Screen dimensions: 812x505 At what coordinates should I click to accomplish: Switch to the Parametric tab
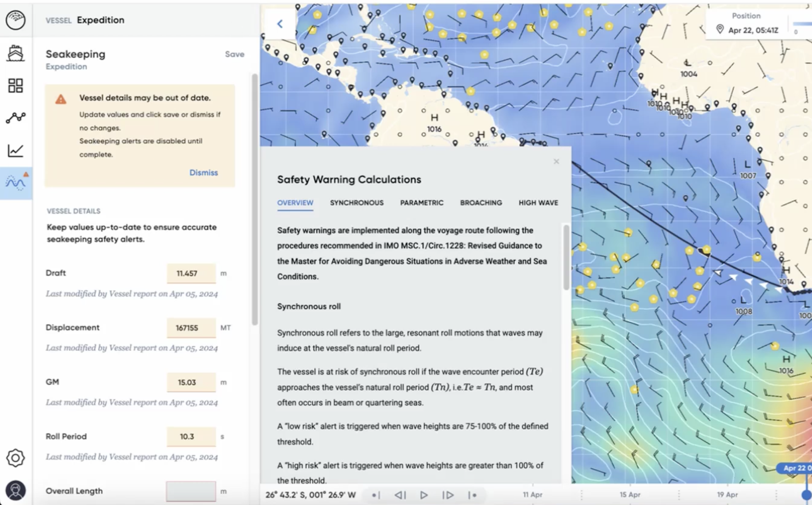click(422, 203)
